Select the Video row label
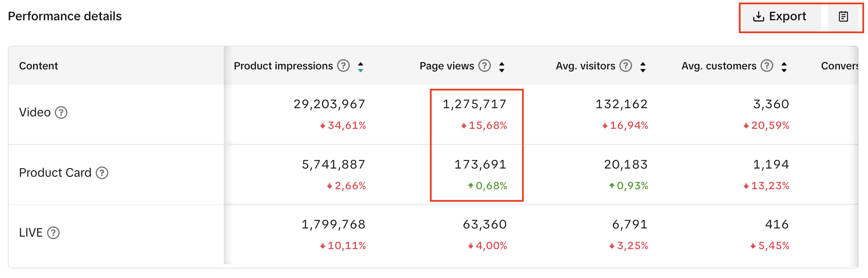The image size is (868, 278). point(35,112)
